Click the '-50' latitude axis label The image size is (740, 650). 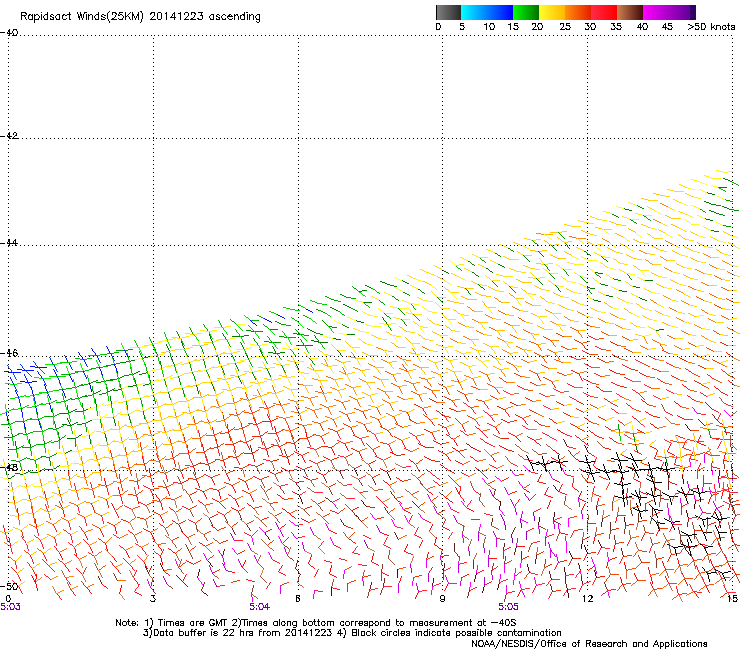(x=9, y=586)
